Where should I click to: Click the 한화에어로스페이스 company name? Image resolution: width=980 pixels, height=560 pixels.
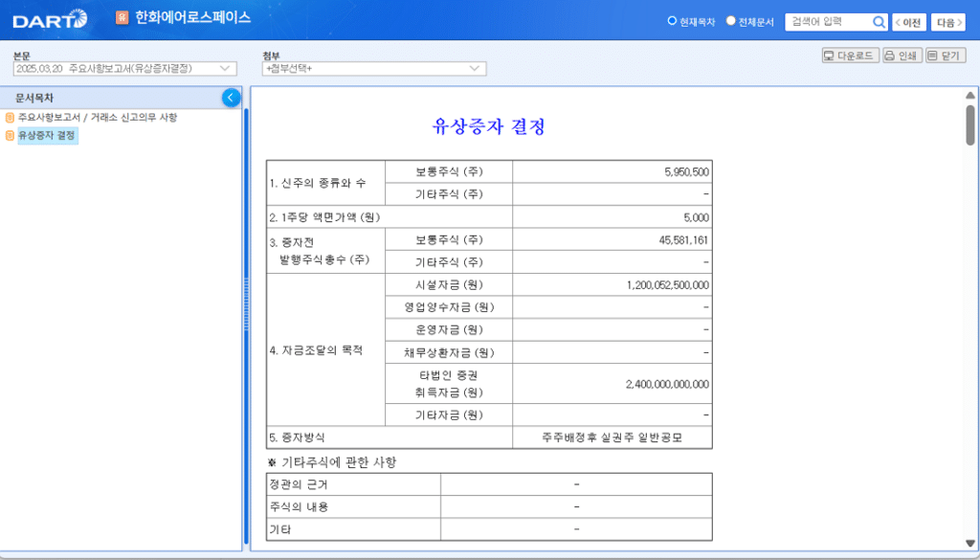(193, 17)
